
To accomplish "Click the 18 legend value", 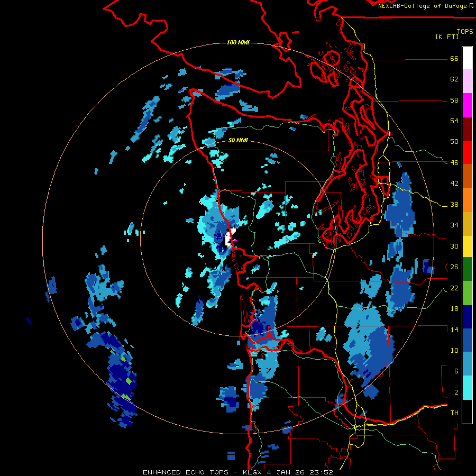I will coord(454,309).
